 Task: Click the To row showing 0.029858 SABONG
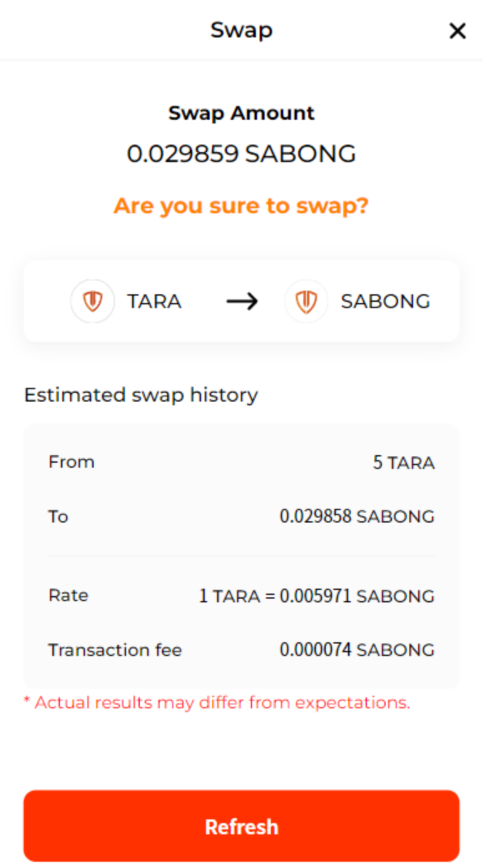coord(241,516)
